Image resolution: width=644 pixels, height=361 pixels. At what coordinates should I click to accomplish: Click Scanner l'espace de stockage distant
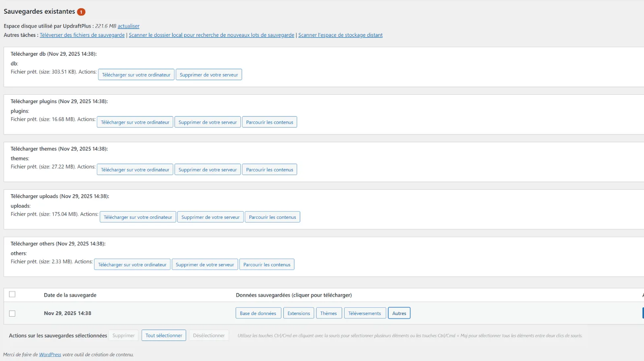(x=340, y=35)
